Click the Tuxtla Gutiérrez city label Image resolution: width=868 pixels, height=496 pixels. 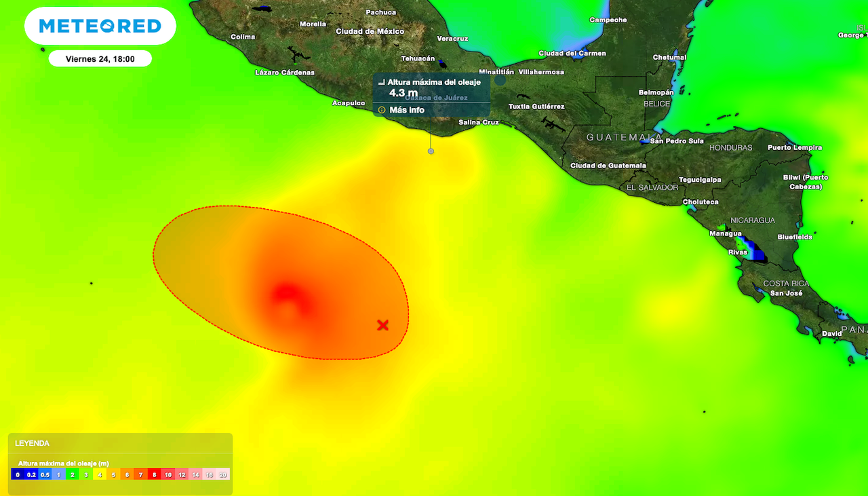(536, 107)
